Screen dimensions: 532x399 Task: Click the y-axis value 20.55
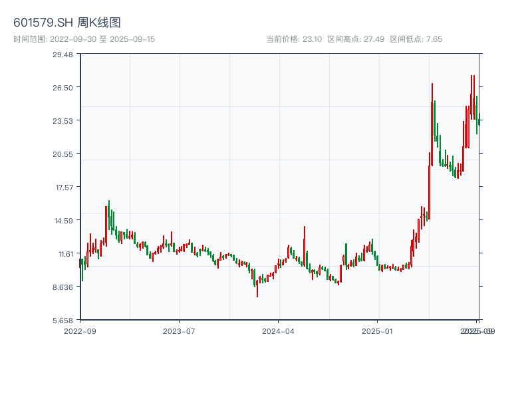coord(63,154)
